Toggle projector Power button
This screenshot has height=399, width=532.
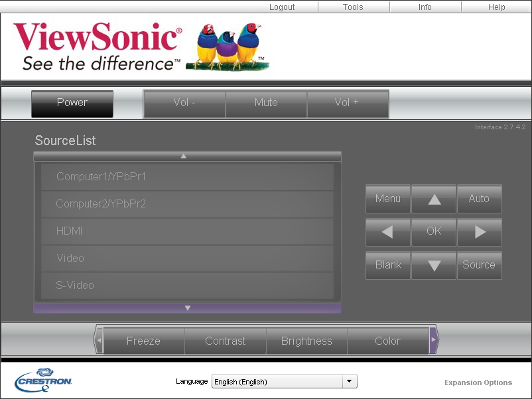point(72,104)
